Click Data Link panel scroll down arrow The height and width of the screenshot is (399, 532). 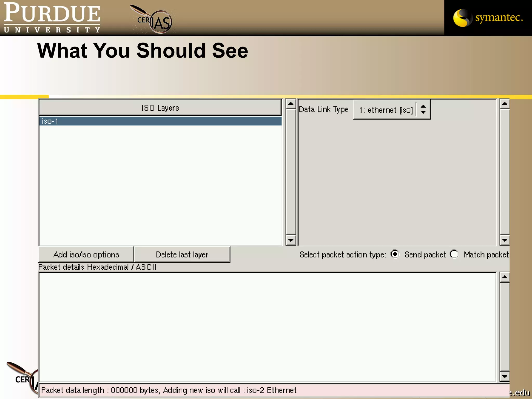(x=504, y=240)
